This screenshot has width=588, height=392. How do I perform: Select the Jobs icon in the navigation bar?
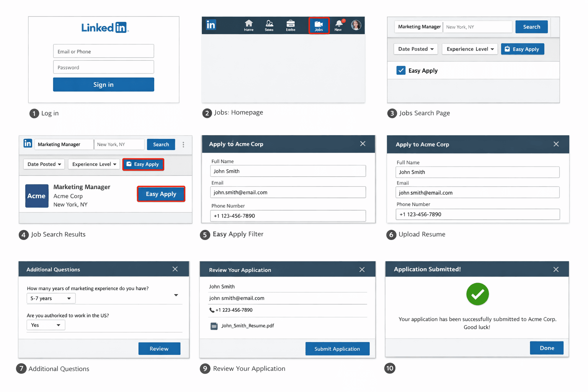319,25
